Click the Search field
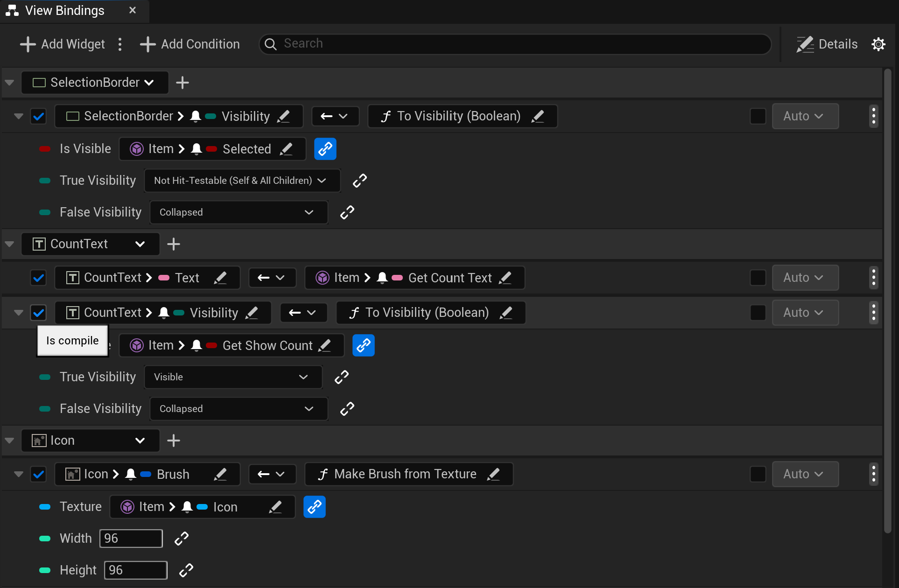Viewport: 899px width, 588px height. [x=515, y=44]
